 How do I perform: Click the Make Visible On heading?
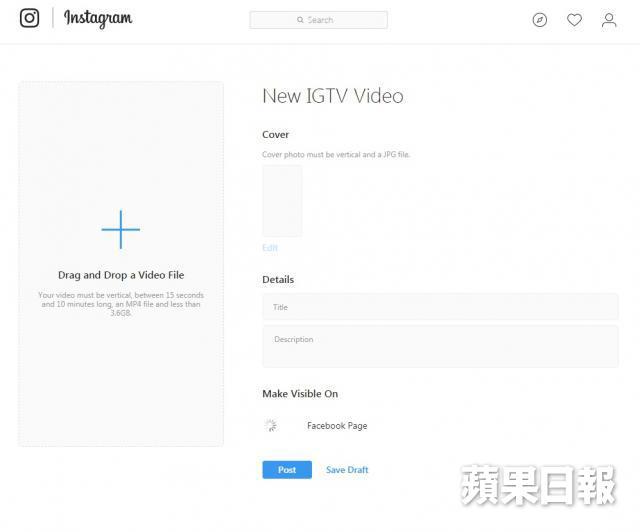tap(300, 394)
